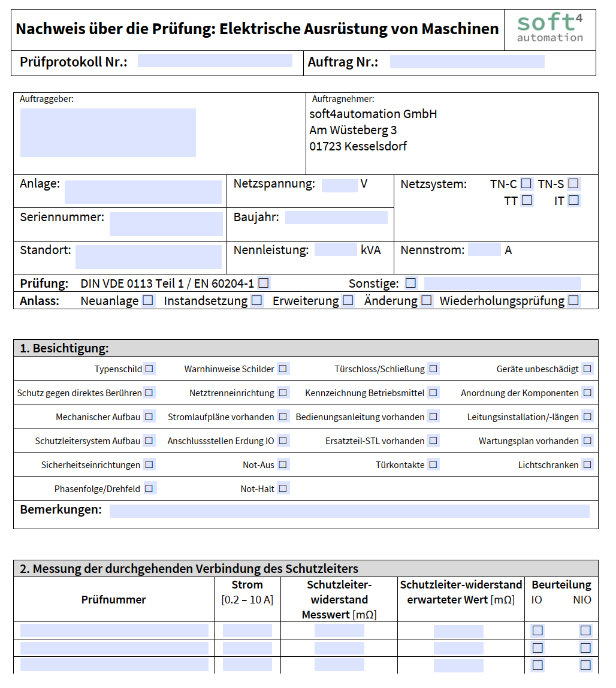Click the Baujahr input field
616x688 pixels.
(336, 217)
